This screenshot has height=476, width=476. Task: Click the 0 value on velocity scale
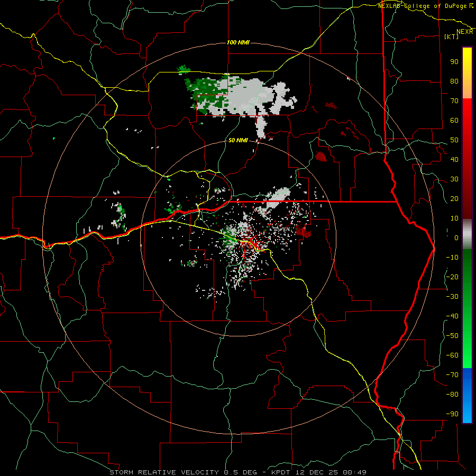(456, 237)
